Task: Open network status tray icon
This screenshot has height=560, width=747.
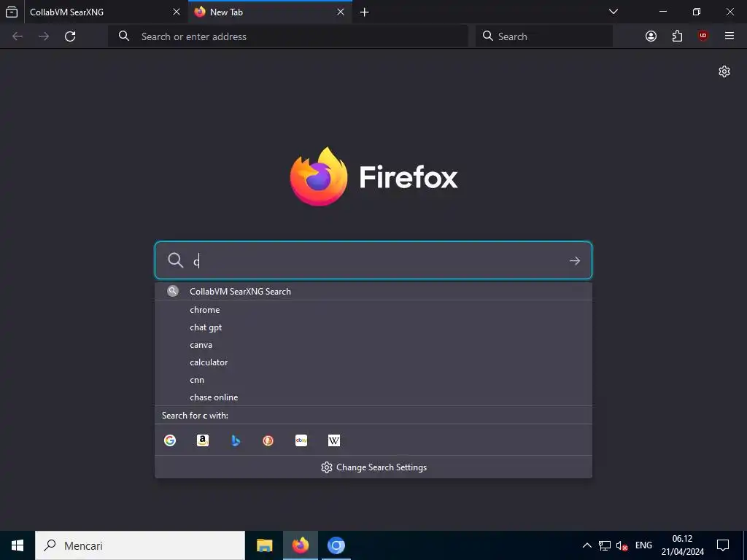Action: click(x=605, y=545)
